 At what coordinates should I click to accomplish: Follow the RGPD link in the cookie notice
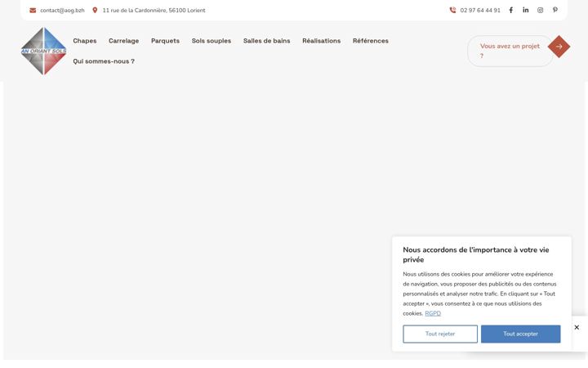click(x=433, y=313)
